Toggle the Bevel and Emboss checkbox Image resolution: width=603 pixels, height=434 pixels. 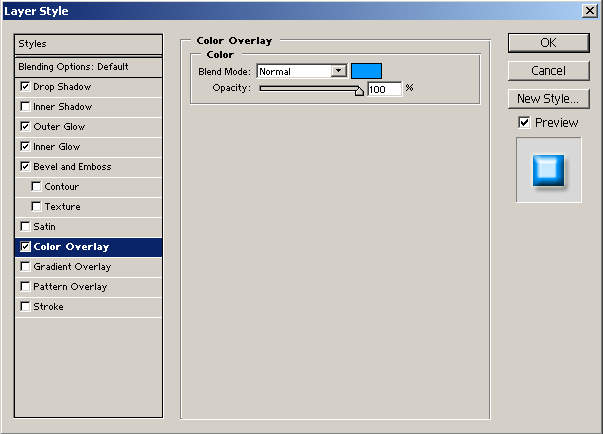click(x=25, y=166)
